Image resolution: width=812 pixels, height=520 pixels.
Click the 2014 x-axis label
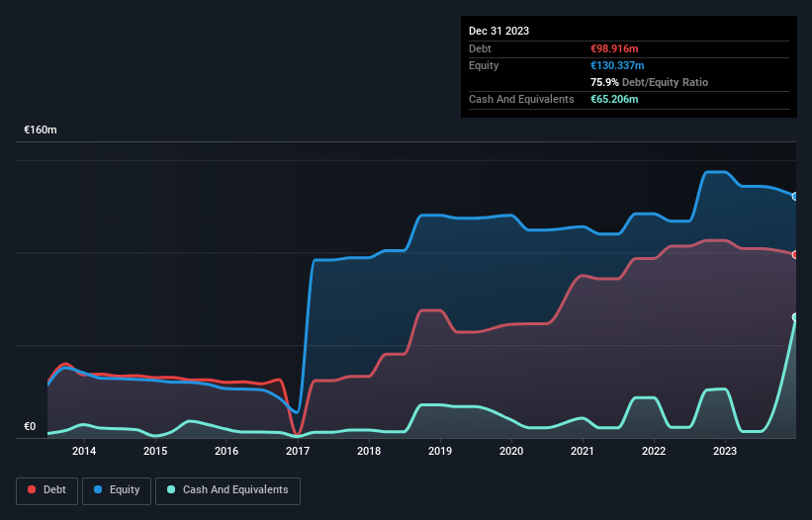[x=84, y=451]
